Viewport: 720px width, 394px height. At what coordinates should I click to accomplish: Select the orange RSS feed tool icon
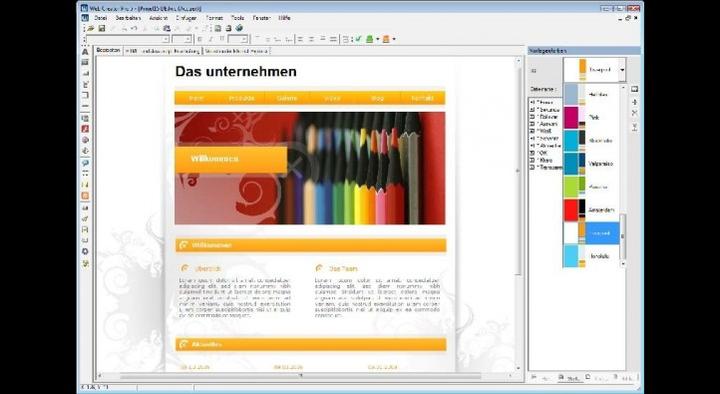point(85,196)
